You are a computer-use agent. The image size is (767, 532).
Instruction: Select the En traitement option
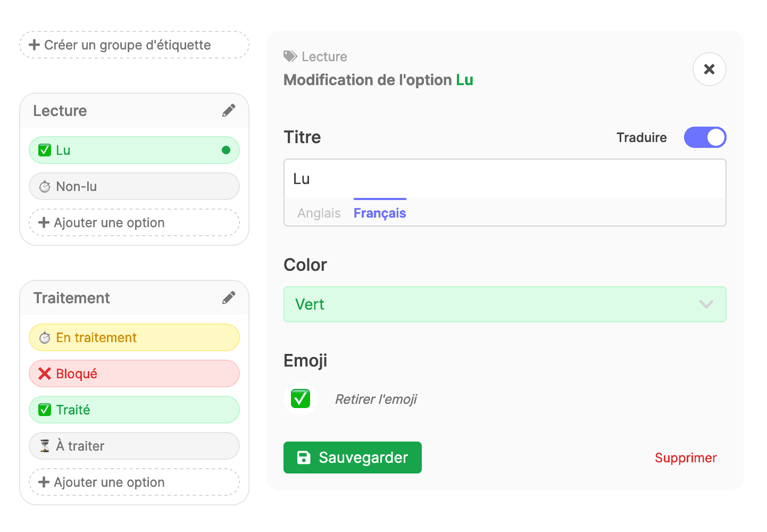click(134, 337)
